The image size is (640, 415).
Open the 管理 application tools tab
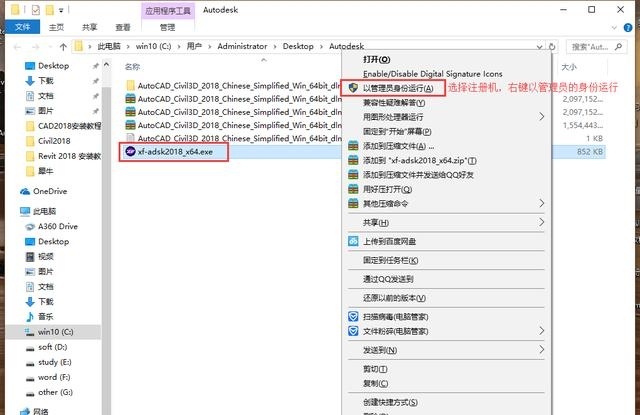pos(167,27)
